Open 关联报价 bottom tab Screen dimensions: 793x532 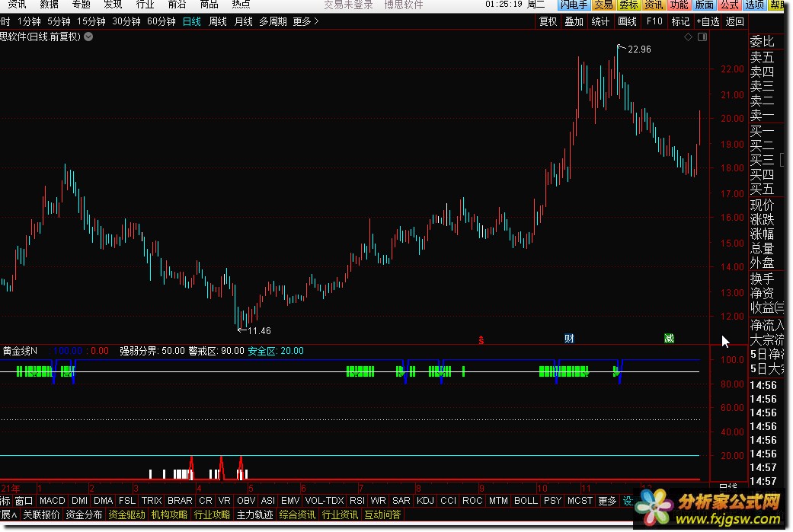(x=41, y=514)
